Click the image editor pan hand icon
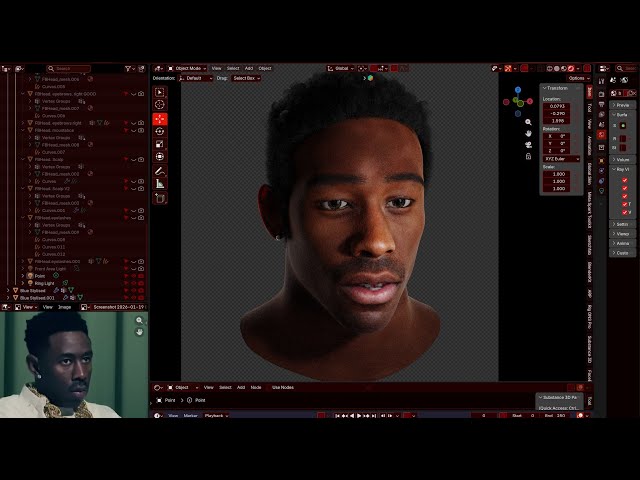Screen dimensions: 640x480 139,332
